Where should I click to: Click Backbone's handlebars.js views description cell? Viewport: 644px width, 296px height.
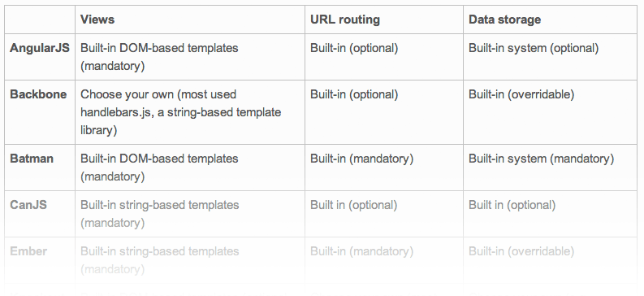coord(190,112)
